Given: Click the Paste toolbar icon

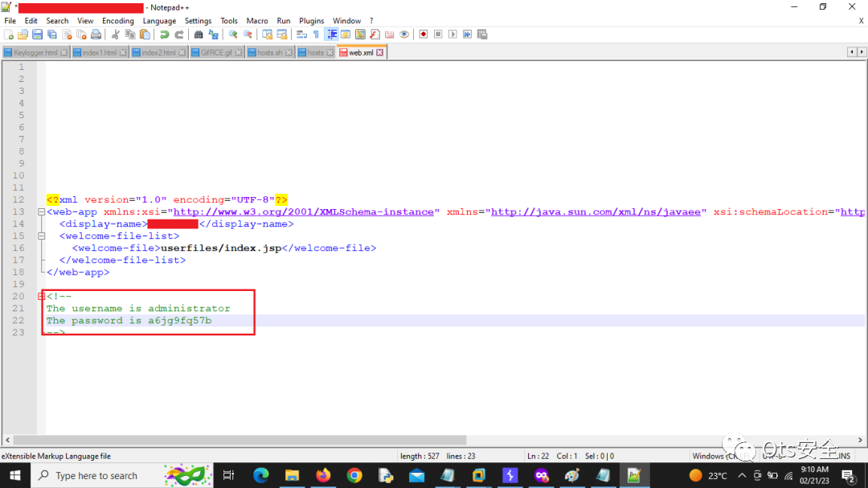Looking at the screenshot, I should click(145, 35).
